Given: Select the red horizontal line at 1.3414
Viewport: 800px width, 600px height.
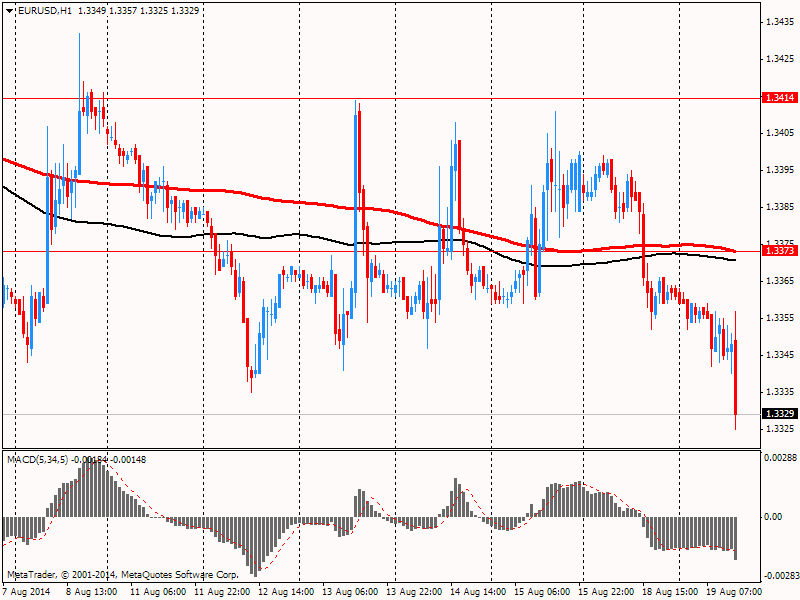Looking at the screenshot, I should [x=382, y=98].
